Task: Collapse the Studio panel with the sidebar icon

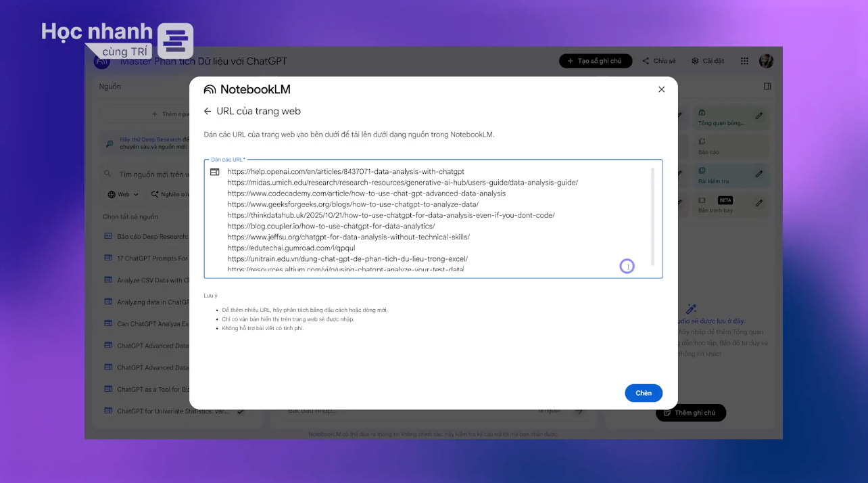Action: tap(767, 87)
